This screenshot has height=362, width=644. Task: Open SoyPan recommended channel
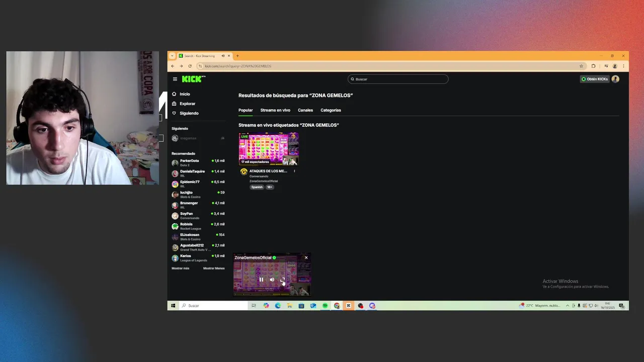pos(198,216)
